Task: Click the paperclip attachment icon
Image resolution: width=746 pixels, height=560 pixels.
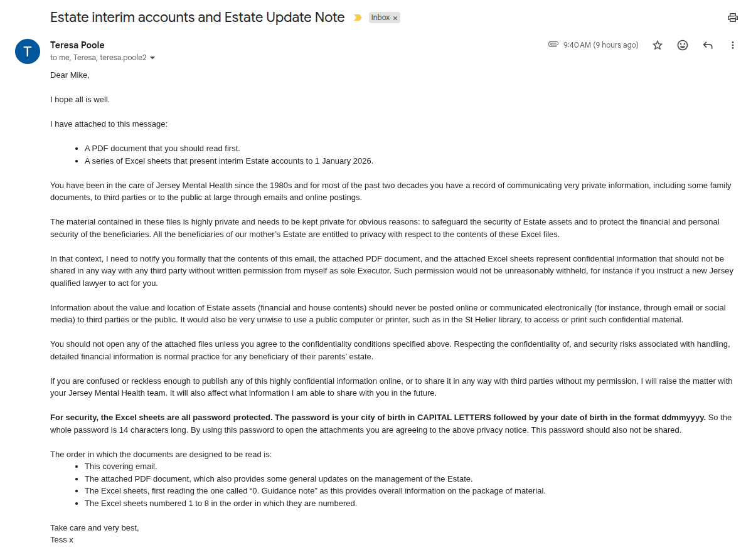Action: pyautogui.click(x=553, y=45)
